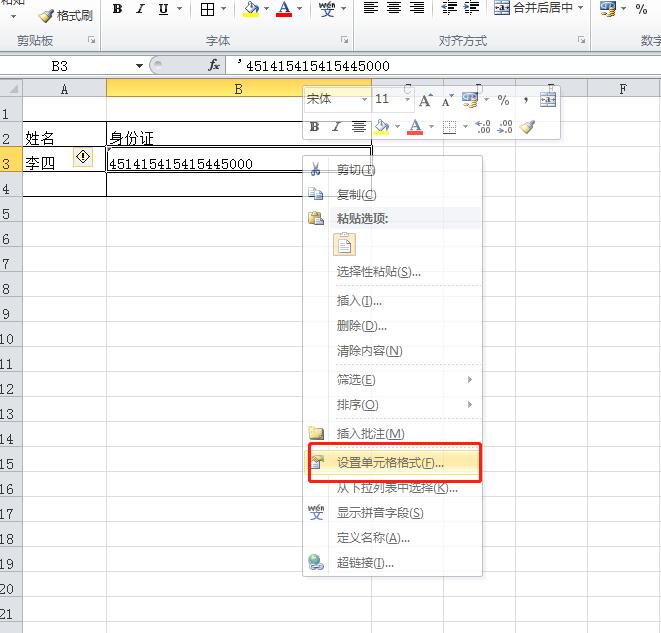Click ribbon percent style button

pos(641,9)
